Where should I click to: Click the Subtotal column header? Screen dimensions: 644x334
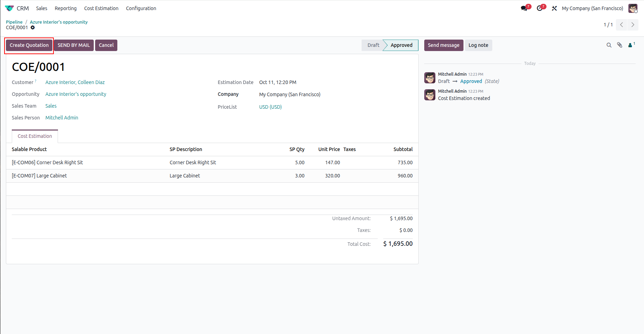(x=403, y=149)
